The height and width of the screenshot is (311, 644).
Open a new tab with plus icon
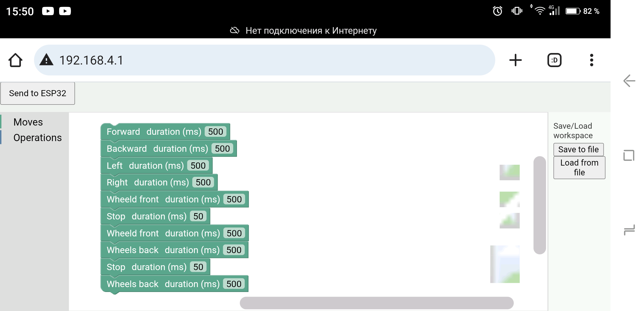point(515,60)
